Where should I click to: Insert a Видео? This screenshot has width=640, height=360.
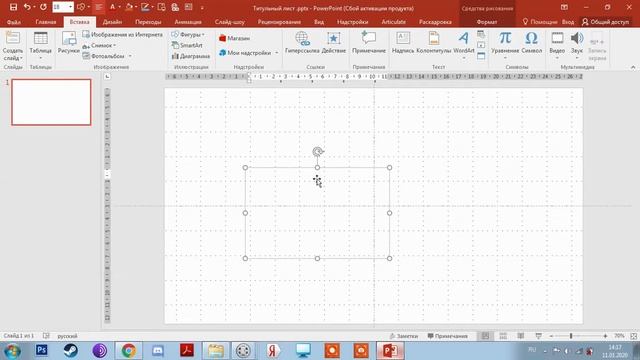point(557,44)
